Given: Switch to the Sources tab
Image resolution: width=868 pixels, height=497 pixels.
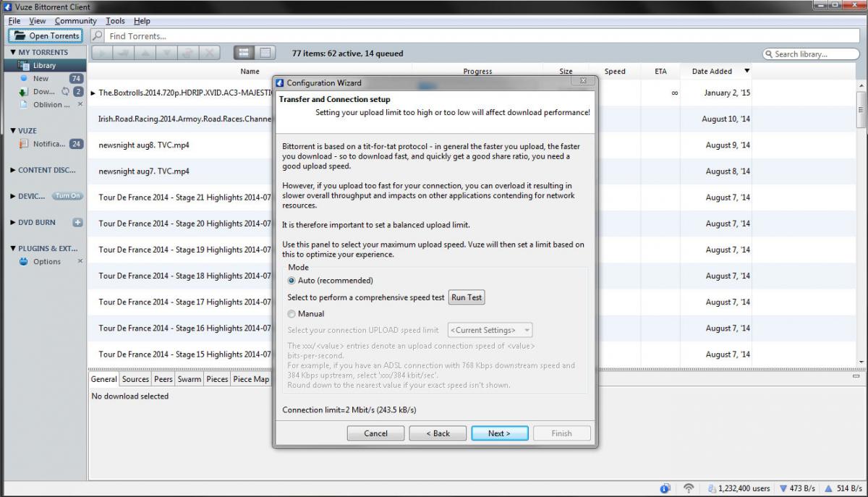Looking at the screenshot, I should click(x=135, y=379).
